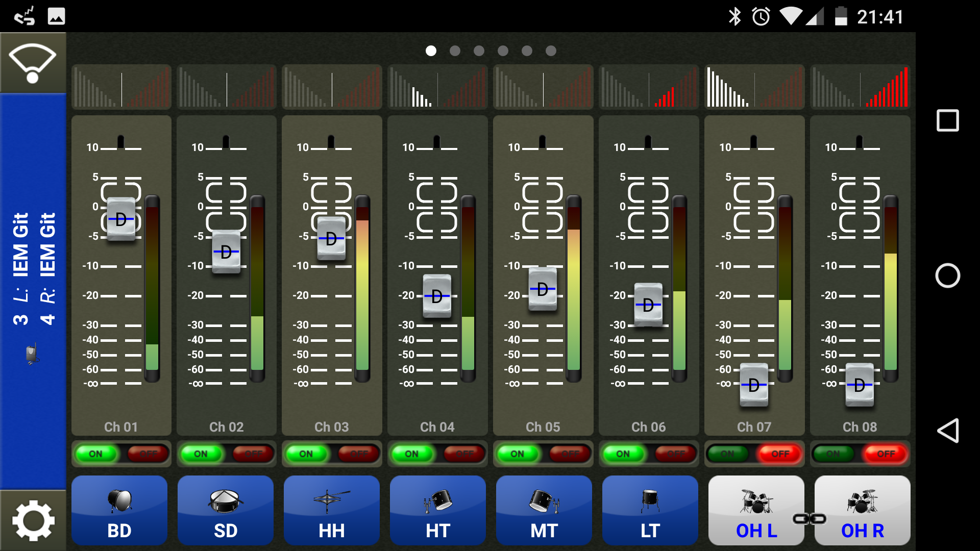
Task: Select the HT high tom channel button
Action: coord(438,511)
